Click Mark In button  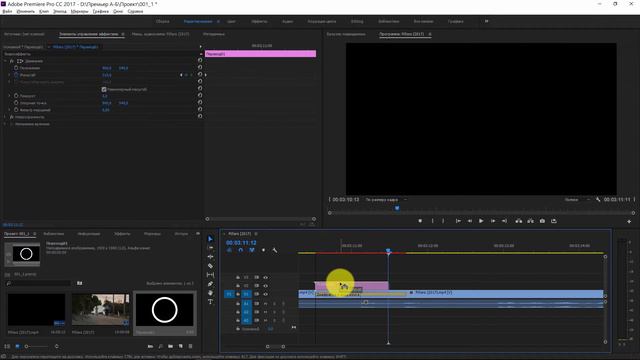(433, 221)
